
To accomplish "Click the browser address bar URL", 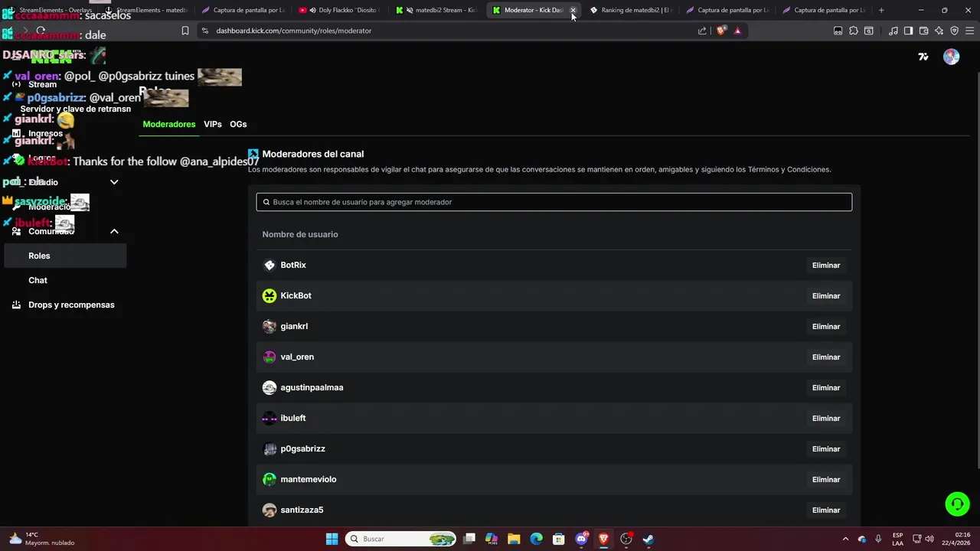I will tap(293, 31).
